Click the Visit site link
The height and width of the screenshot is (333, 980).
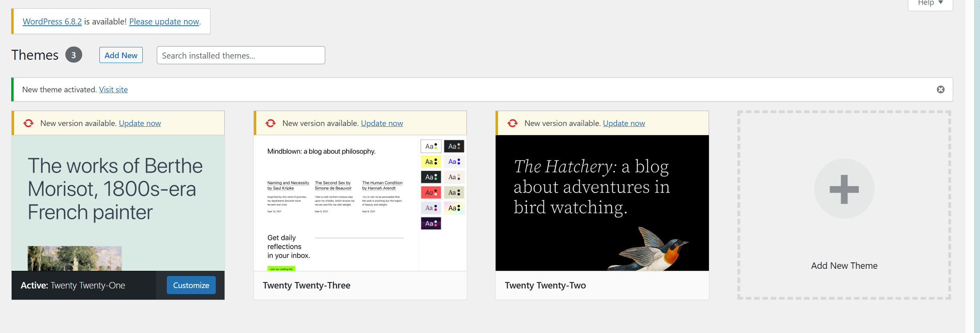point(113,89)
